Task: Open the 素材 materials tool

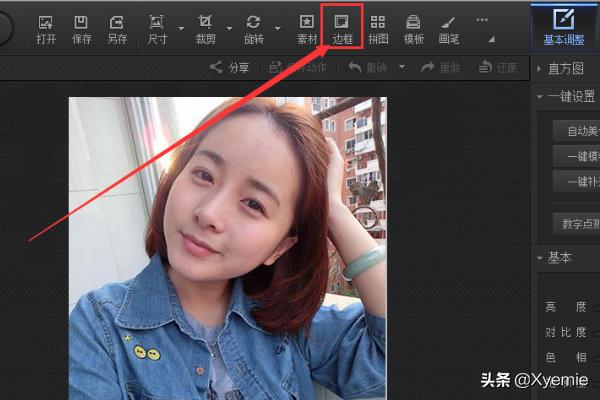Action: pyautogui.click(x=307, y=29)
